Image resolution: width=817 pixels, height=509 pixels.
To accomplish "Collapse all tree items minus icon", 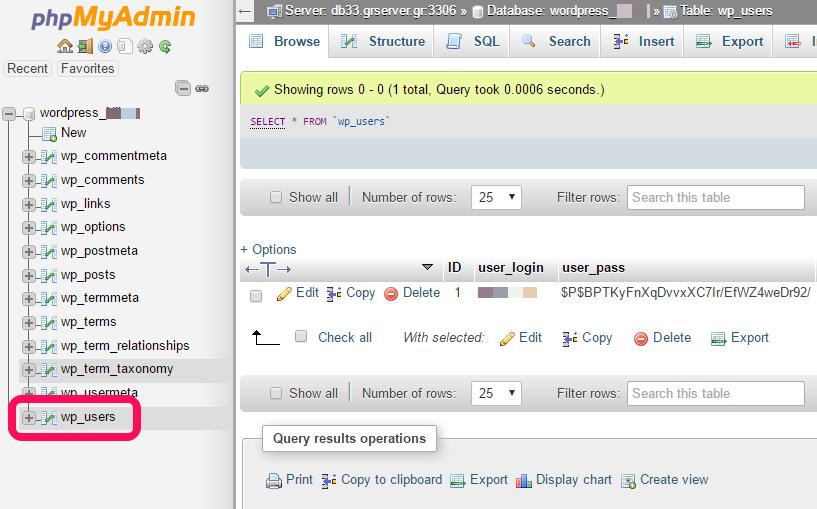I will 183,88.
